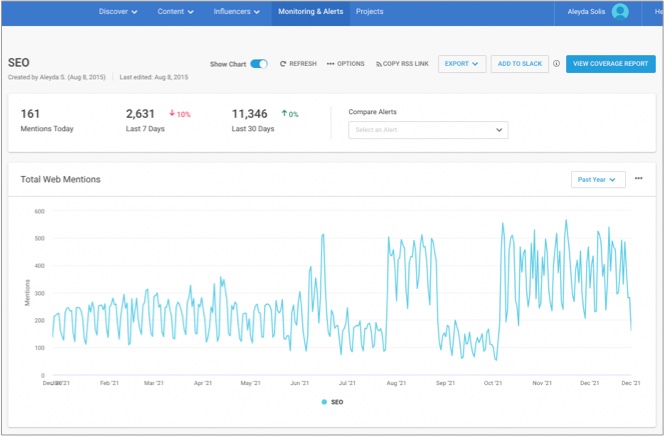
Task: Click the 600 y-axis label
Action: coord(39,211)
